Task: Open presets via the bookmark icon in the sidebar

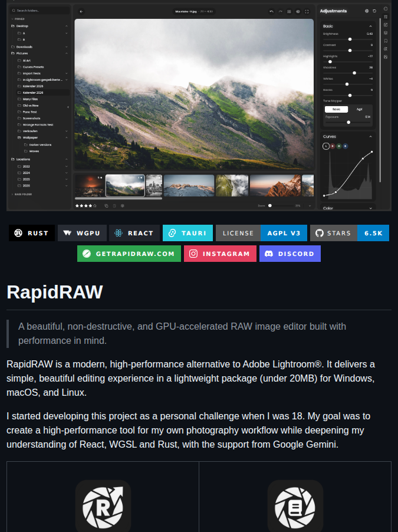Action: (386, 41)
